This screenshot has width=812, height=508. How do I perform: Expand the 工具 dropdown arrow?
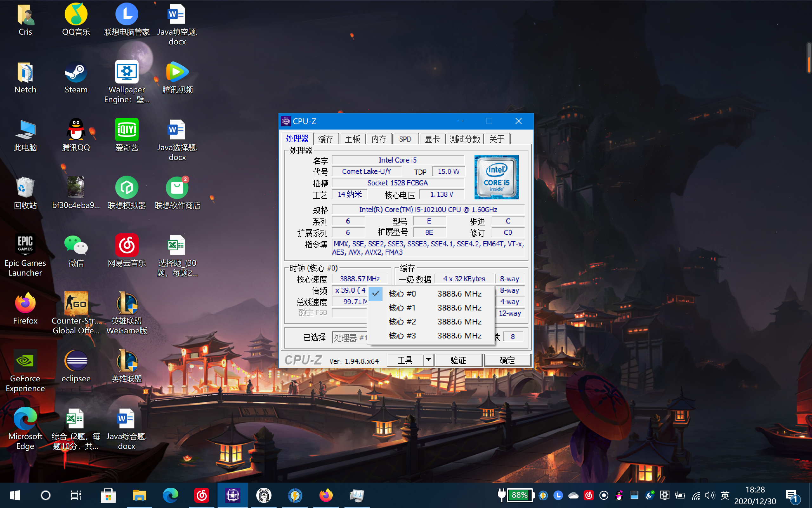tap(429, 360)
